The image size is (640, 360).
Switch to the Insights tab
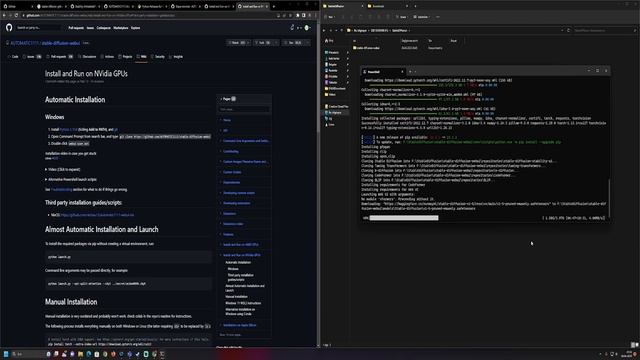pos(176,57)
